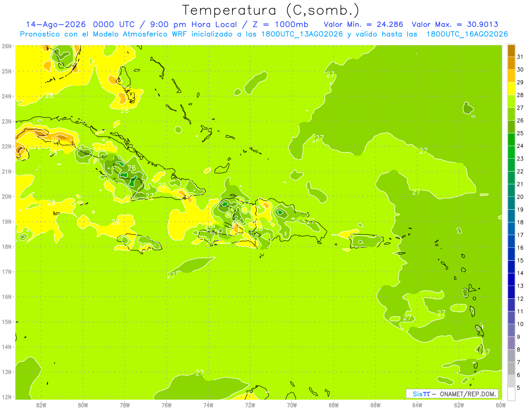Viewport: 532px width, 411px height.
Task: Click the colorbar legend value 29
Action: [520, 82]
